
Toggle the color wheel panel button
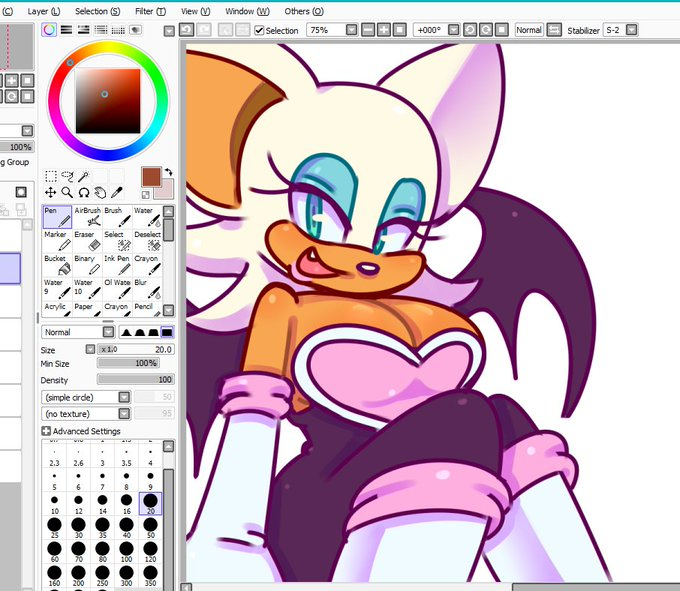point(49,30)
